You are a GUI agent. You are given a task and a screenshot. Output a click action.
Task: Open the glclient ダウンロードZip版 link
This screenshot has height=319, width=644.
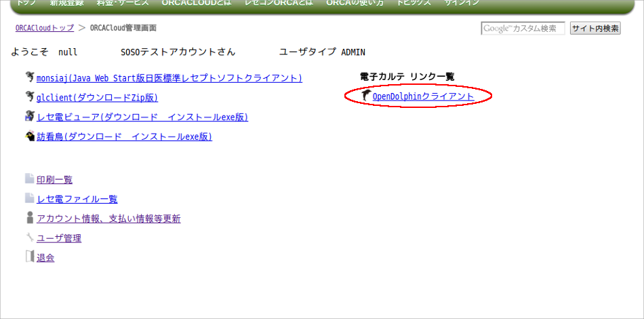tap(98, 98)
